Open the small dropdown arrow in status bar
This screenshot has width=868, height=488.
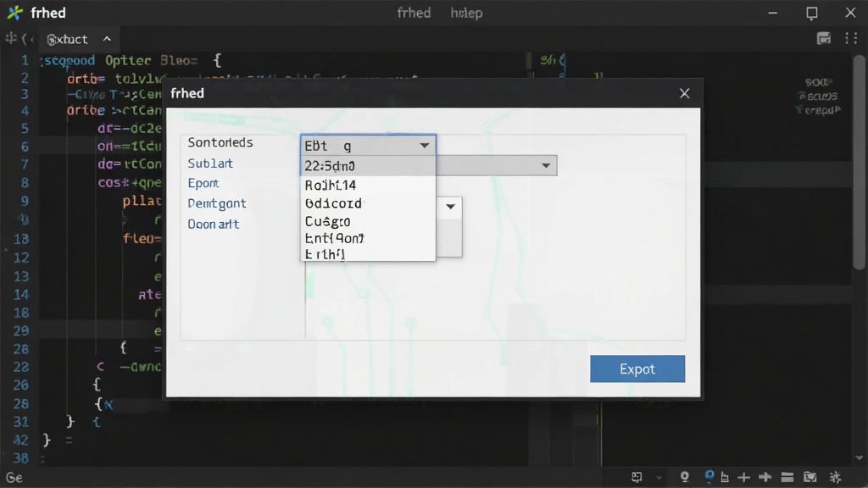pos(659,478)
